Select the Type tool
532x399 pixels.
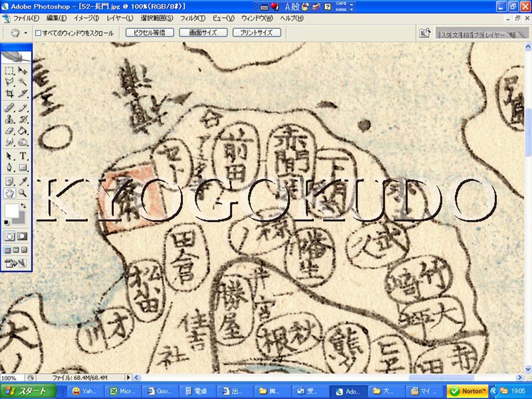[x=22, y=156]
